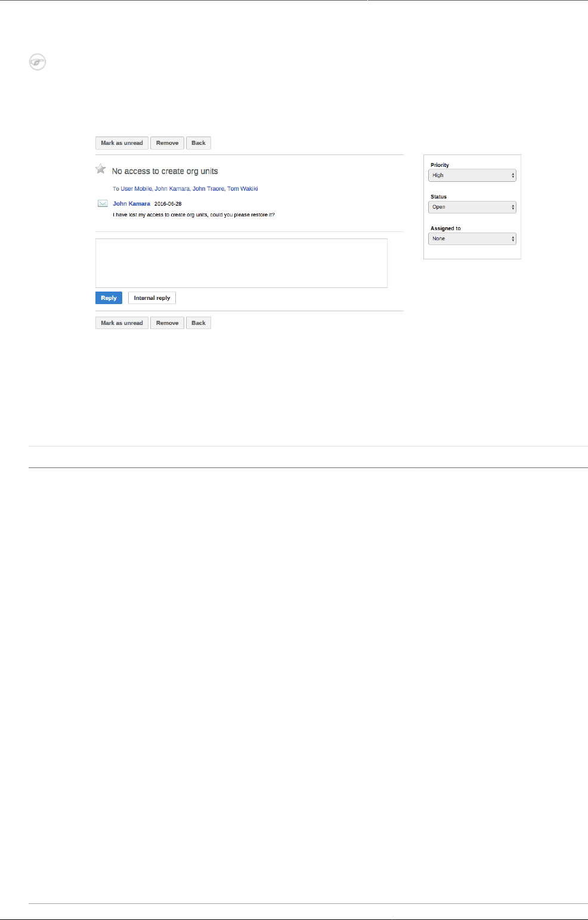588x920 pixels.
Task: Open the Assigned to dropdown showing None
Action: [x=472, y=238]
